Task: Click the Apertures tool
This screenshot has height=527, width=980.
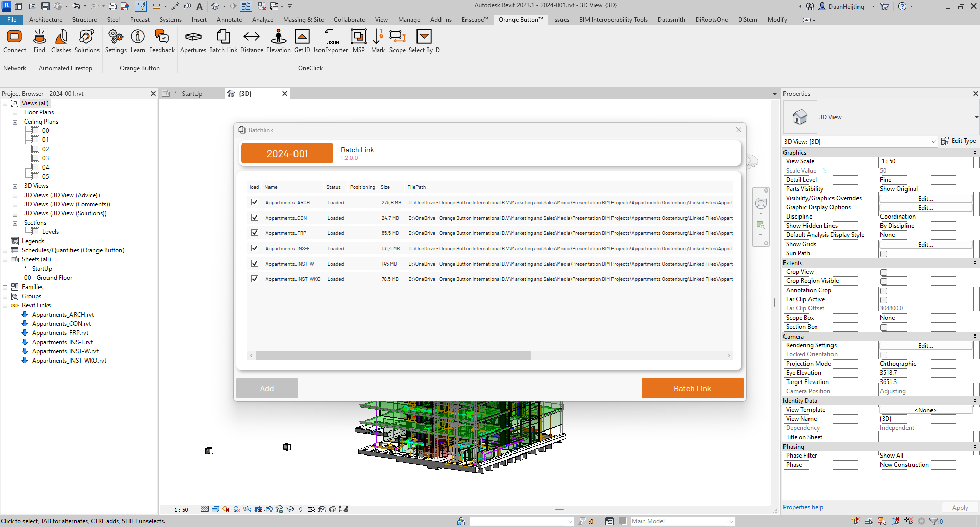Action: click(193, 41)
